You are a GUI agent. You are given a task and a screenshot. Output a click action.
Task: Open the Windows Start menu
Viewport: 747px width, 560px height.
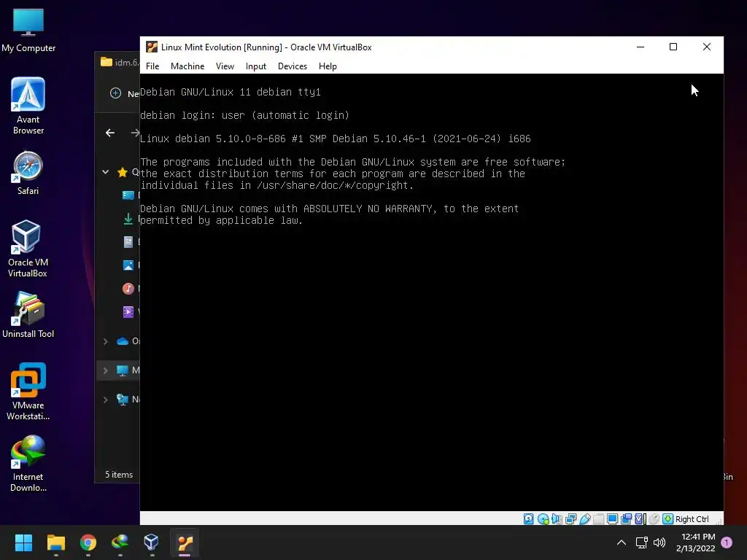(23, 542)
